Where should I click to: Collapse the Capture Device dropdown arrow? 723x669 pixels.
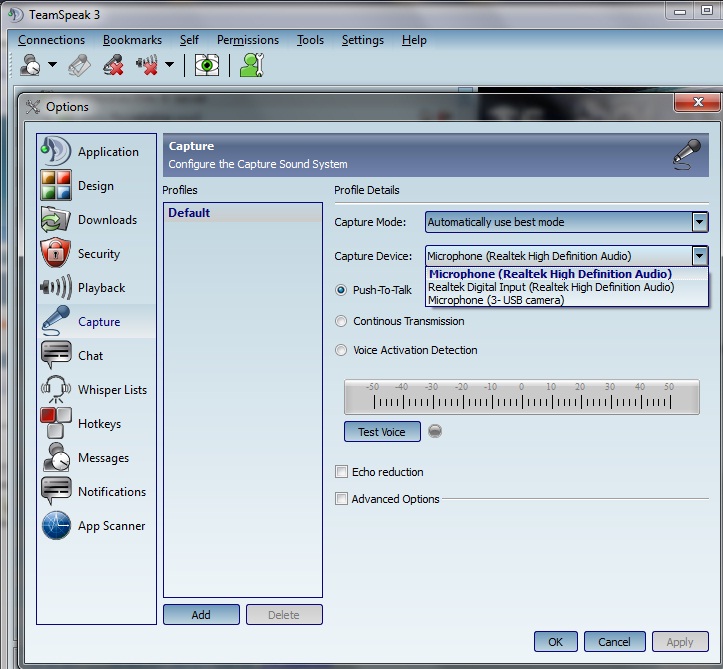click(699, 255)
